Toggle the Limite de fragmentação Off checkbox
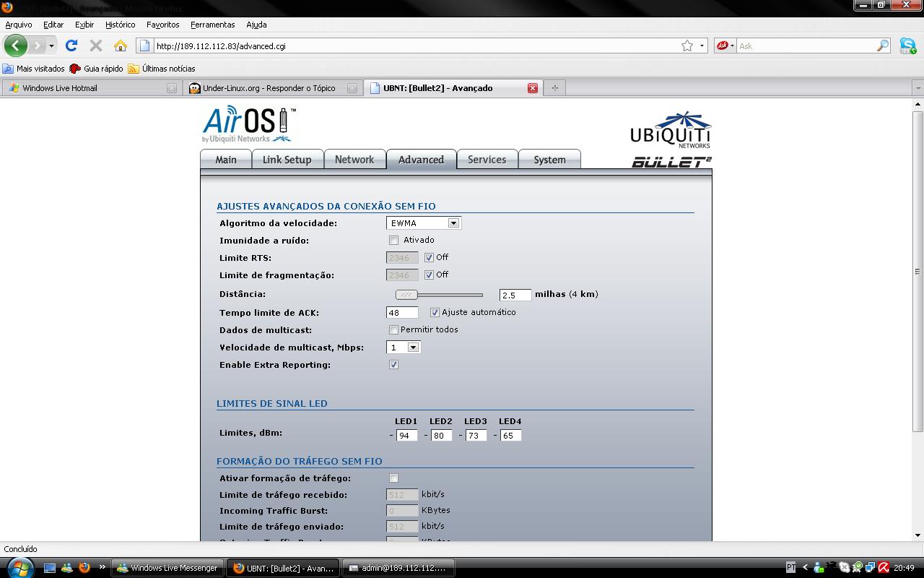The height and width of the screenshot is (578, 924). click(429, 275)
